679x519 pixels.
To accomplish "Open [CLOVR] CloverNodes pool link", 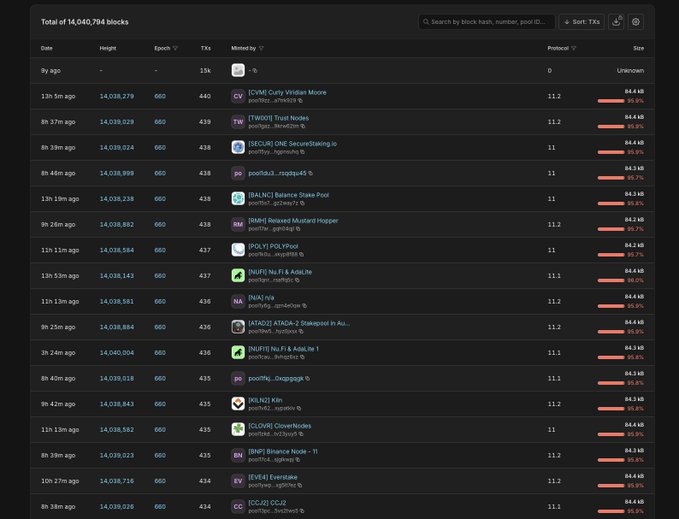I will (279, 426).
